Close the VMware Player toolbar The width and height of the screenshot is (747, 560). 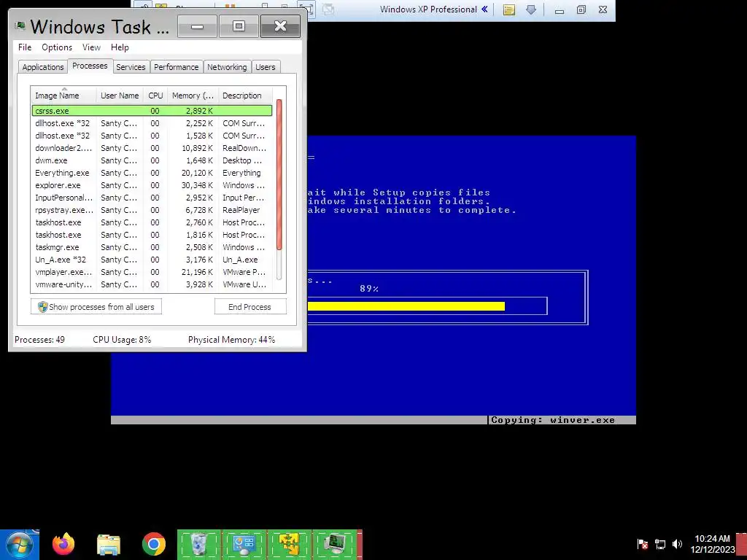point(603,9)
